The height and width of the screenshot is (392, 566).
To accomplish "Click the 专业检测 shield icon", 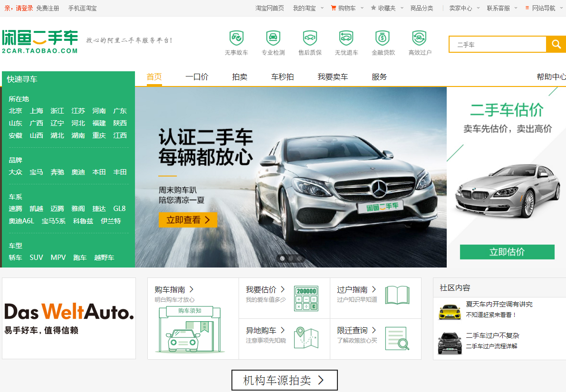I will 273,38.
